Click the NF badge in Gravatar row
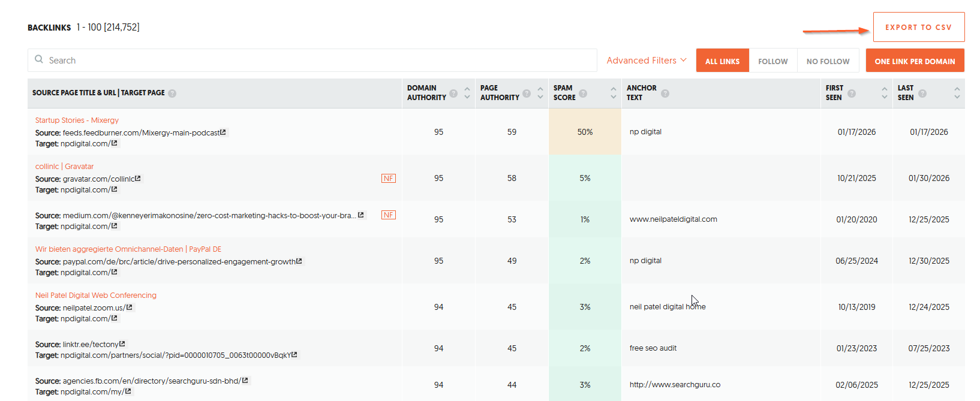Viewport: 980px width, 401px height. [389, 178]
